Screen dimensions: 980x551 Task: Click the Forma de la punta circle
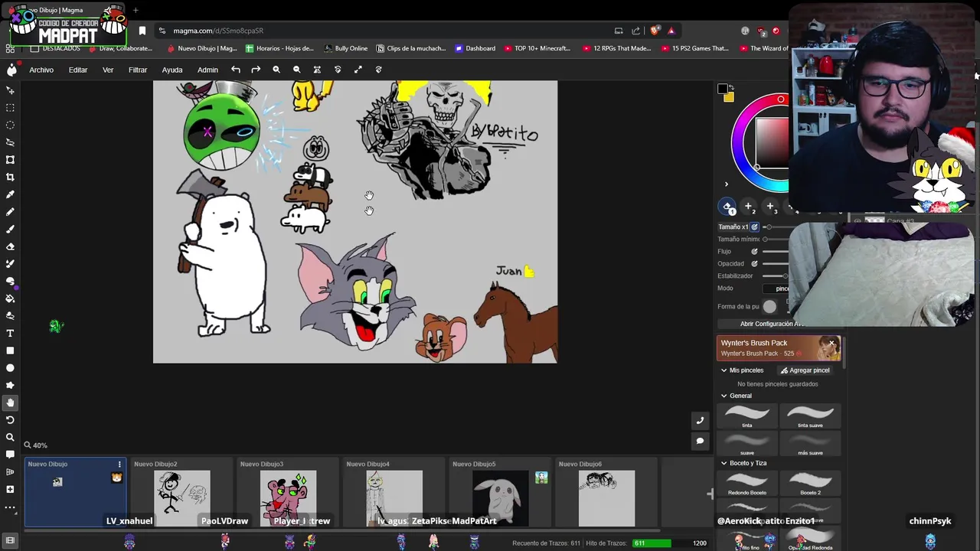pos(769,307)
